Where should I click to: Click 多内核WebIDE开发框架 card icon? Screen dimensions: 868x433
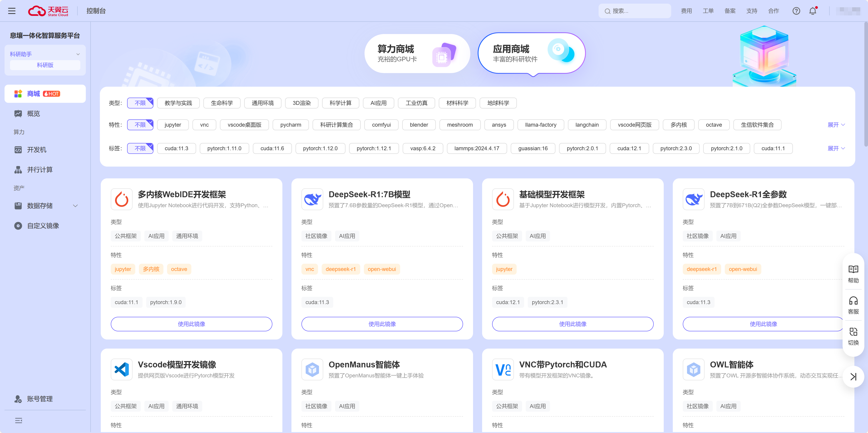[122, 199]
